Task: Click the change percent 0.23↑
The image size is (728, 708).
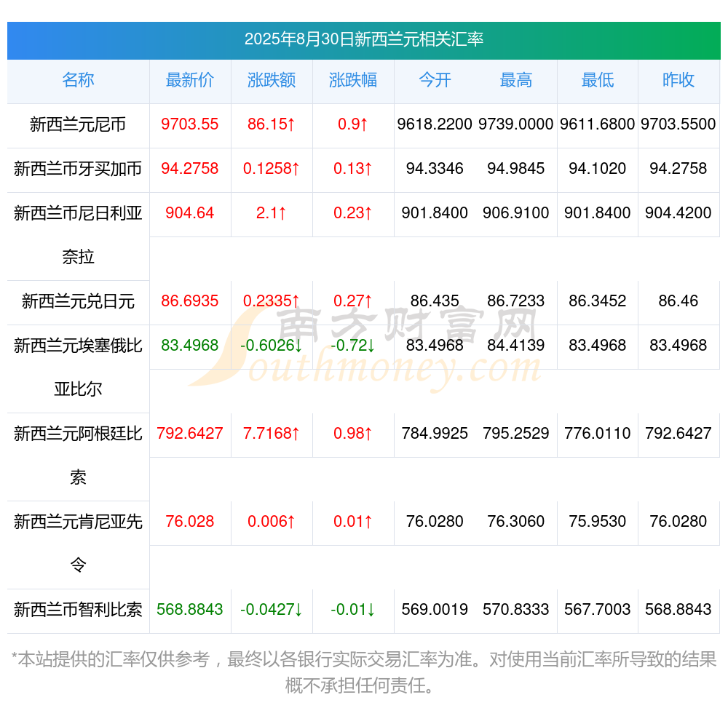Action: (353, 213)
